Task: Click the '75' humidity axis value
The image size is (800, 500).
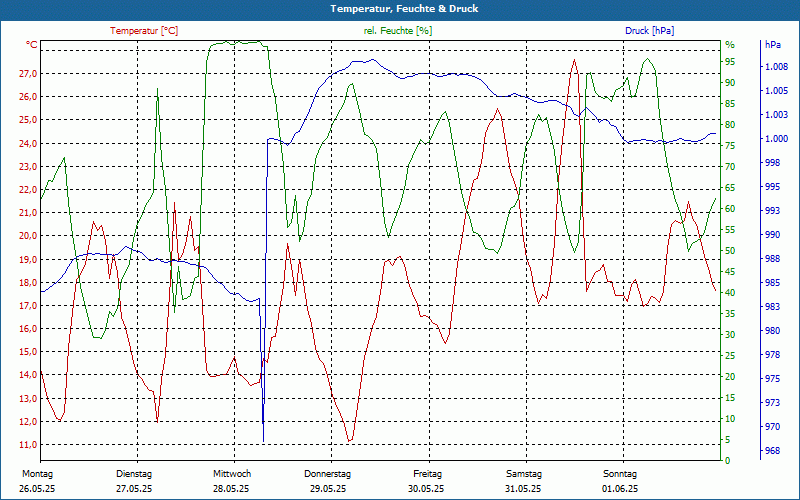Action: 730,146
